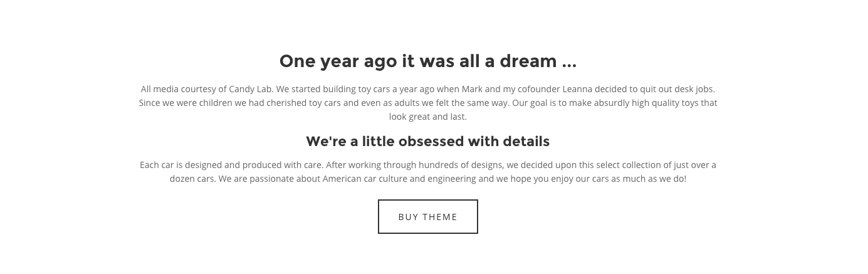
Task: Click the "We're a little obsessed with details" heading
Action: [428, 142]
